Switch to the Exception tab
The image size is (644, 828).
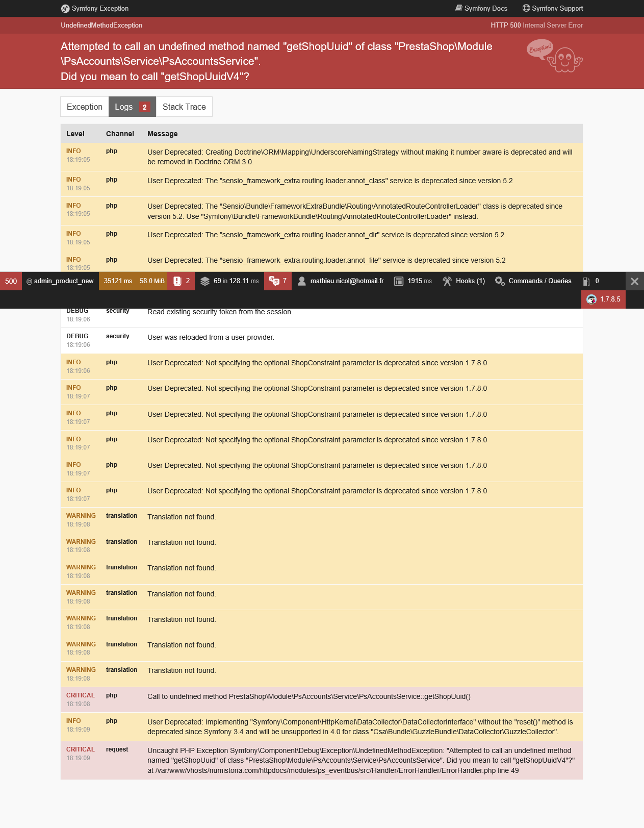(x=85, y=107)
